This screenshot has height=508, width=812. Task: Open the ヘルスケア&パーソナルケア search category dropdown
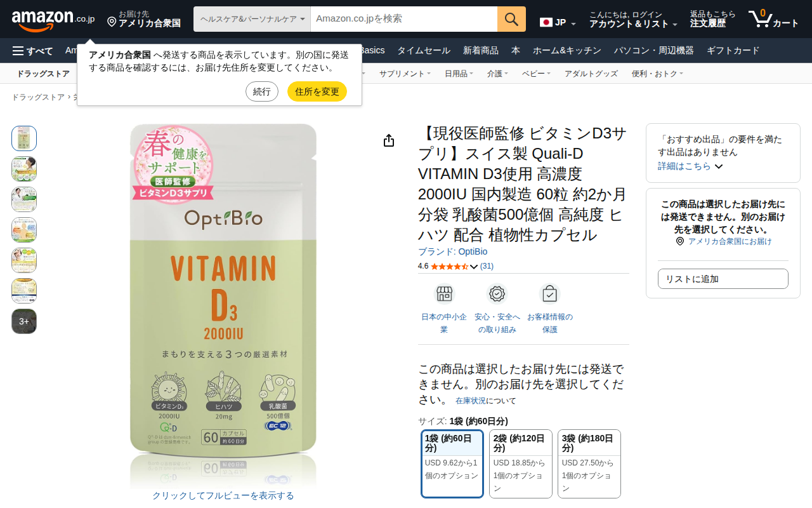coord(252,19)
